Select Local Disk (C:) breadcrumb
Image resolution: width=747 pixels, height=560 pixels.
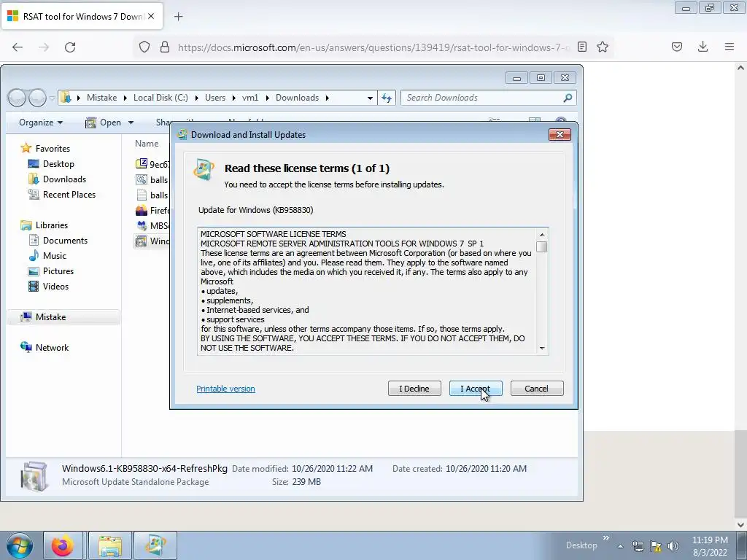(x=160, y=98)
